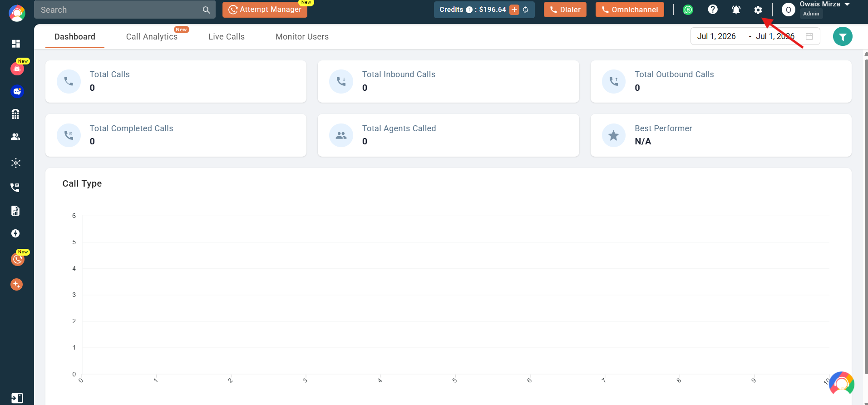Click the Total Calls phone icon
Screen dimensions: 868x405
[69, 81]
